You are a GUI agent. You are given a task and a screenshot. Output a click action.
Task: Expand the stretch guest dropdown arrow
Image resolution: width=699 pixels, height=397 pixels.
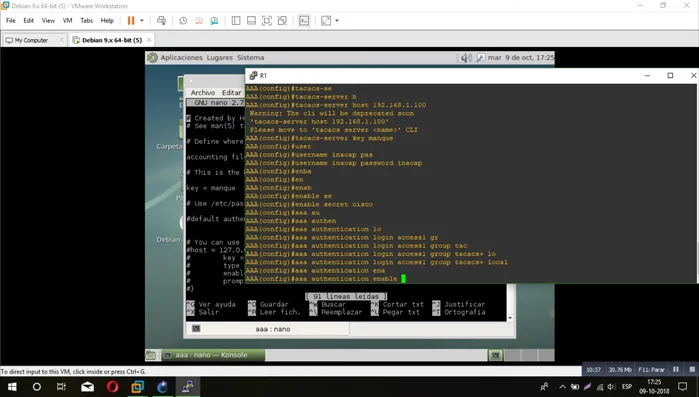[x=337, y=20]
